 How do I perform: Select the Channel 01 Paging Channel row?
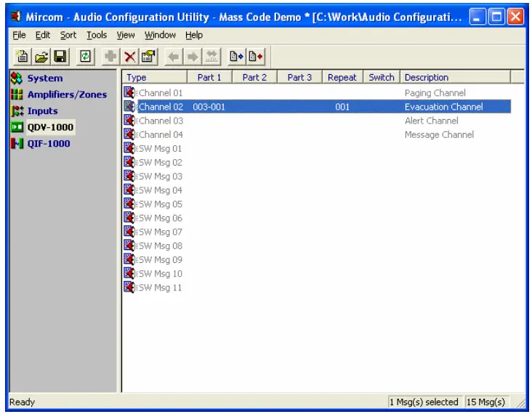(161, 93)
